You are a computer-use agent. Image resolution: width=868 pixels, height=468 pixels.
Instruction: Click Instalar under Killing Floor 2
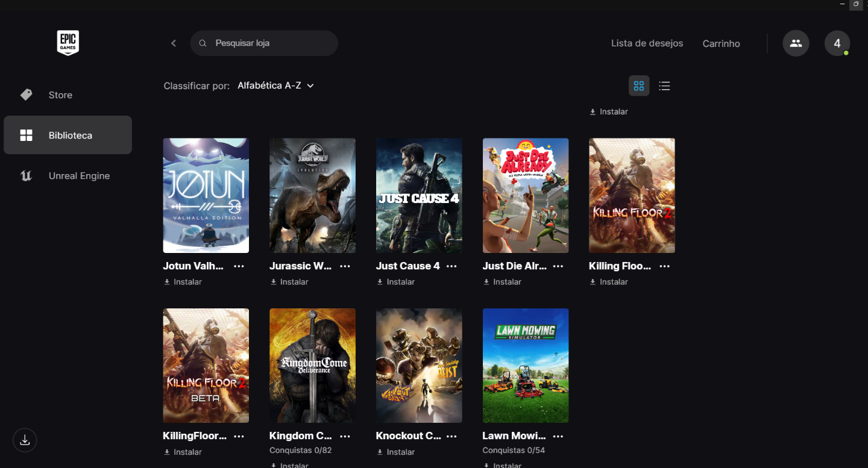pos(609,282)
